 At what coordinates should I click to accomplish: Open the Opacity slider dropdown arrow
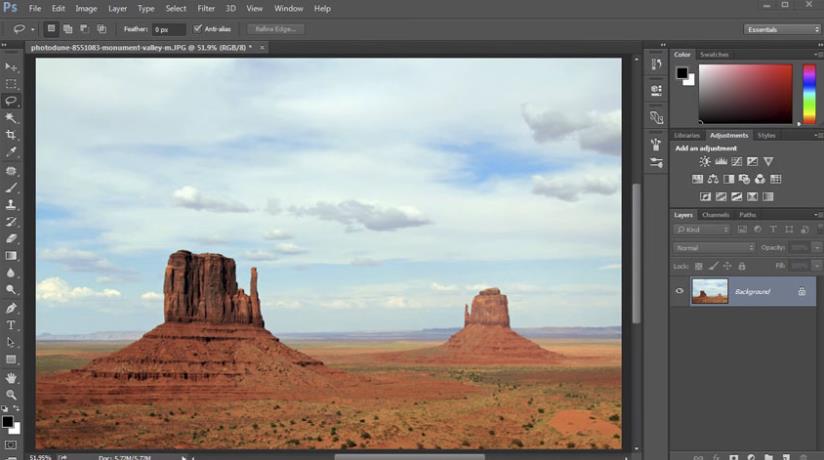[817, 248]
